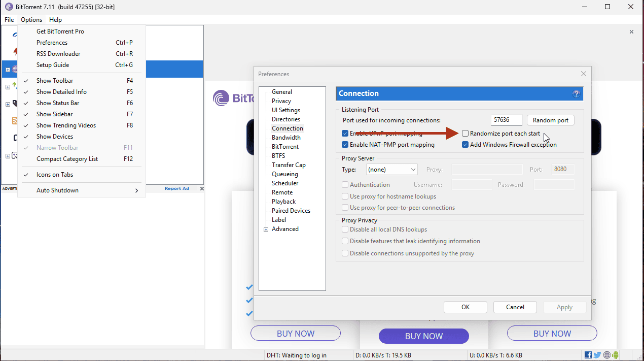Open the Help menu

(x=55, y=20)
